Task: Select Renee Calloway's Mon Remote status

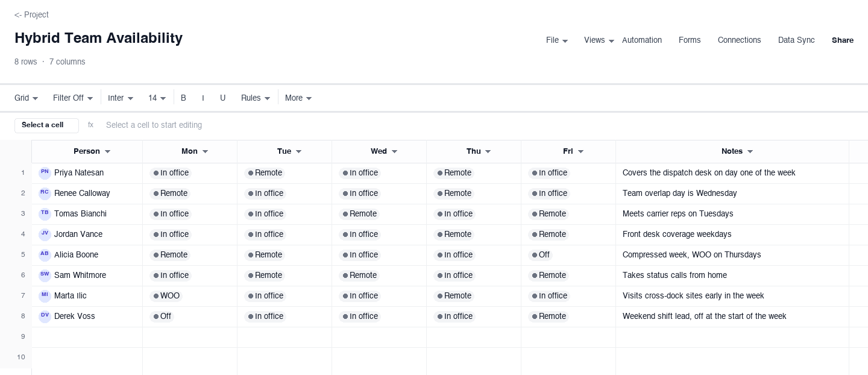Action: 169,194
